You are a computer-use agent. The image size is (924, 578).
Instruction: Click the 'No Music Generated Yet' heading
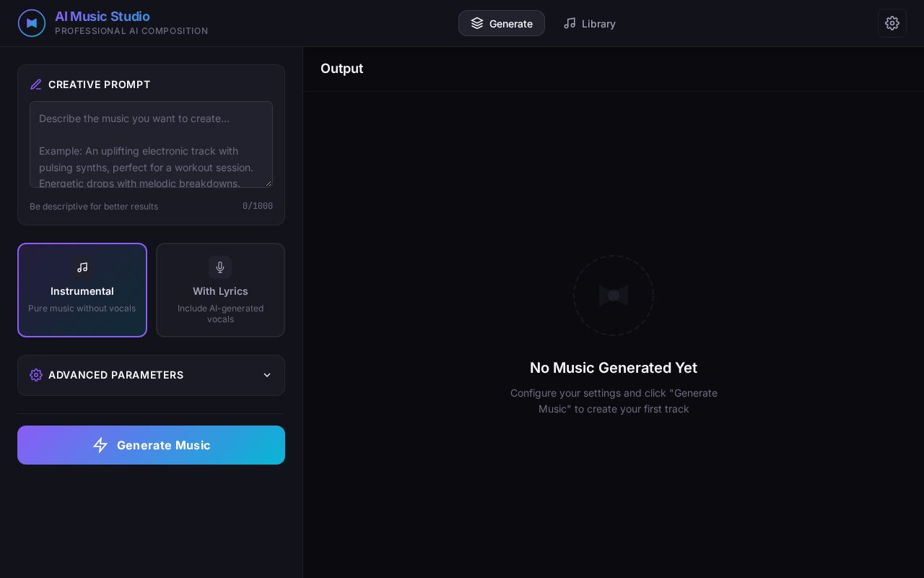[x=614, y=368]
